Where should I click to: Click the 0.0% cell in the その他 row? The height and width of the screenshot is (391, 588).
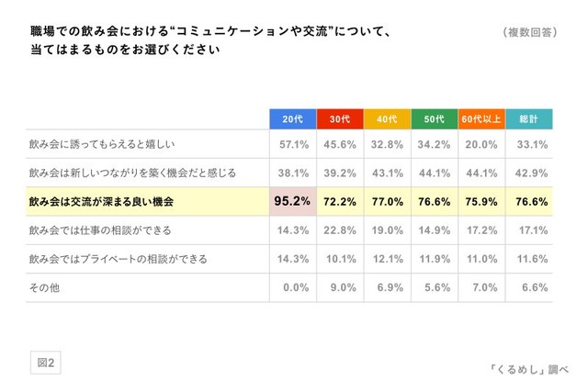pos(294,286)
